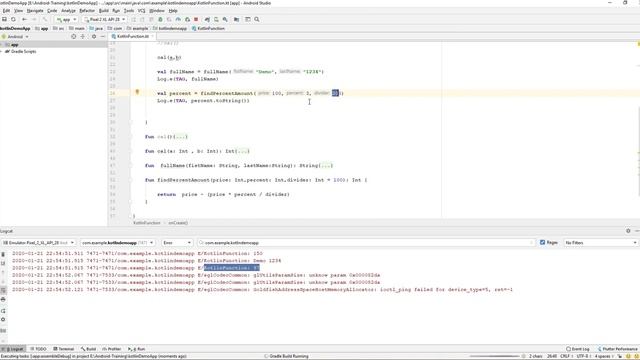Open the Build menu
The height and width of the screenshot is (360, 640).
(104, 11)
